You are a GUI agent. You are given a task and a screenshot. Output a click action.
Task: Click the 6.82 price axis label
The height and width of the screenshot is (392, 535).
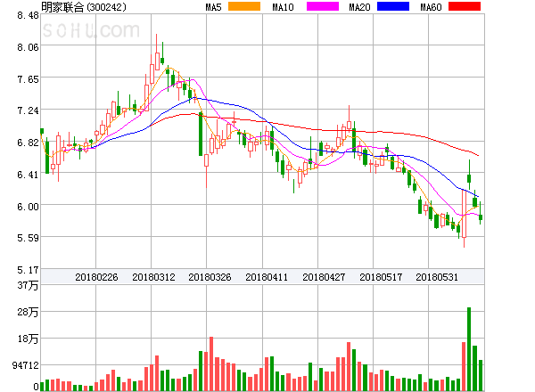point(28,143)
